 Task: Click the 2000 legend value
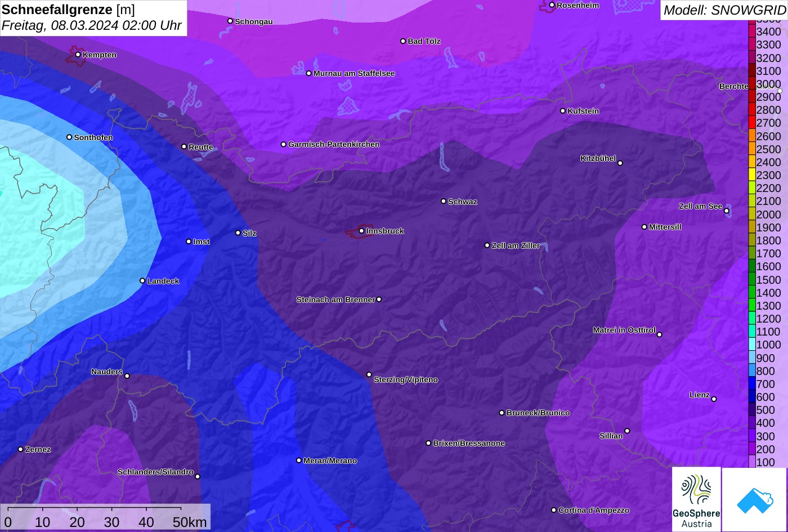[x=769, y=214]
